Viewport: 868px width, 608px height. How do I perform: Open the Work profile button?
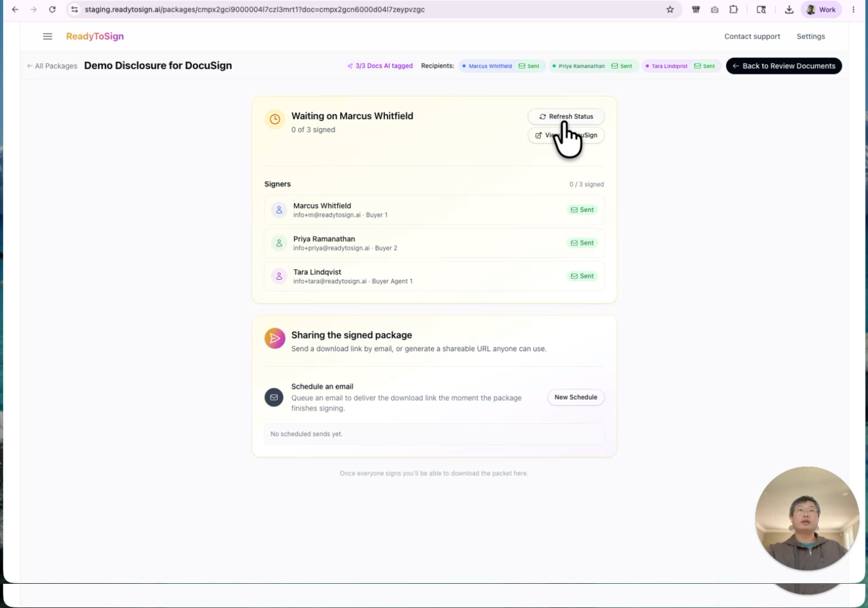tap(821, 10)
